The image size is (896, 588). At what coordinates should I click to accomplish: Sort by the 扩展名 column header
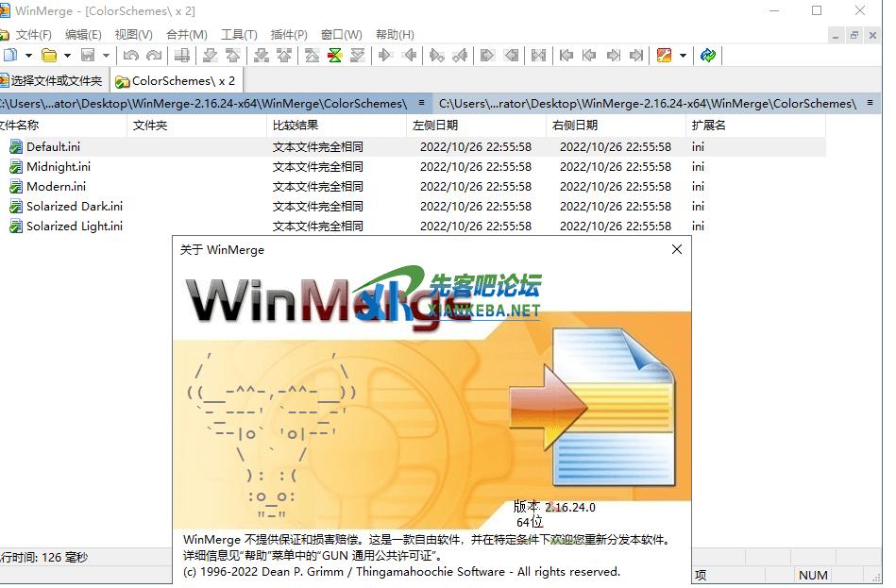point(708,126)
